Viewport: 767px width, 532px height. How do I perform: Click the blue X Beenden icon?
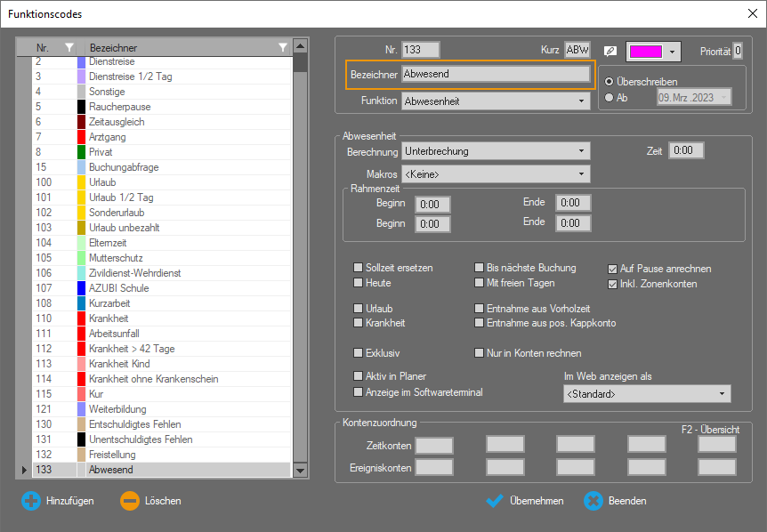(593, 501)
